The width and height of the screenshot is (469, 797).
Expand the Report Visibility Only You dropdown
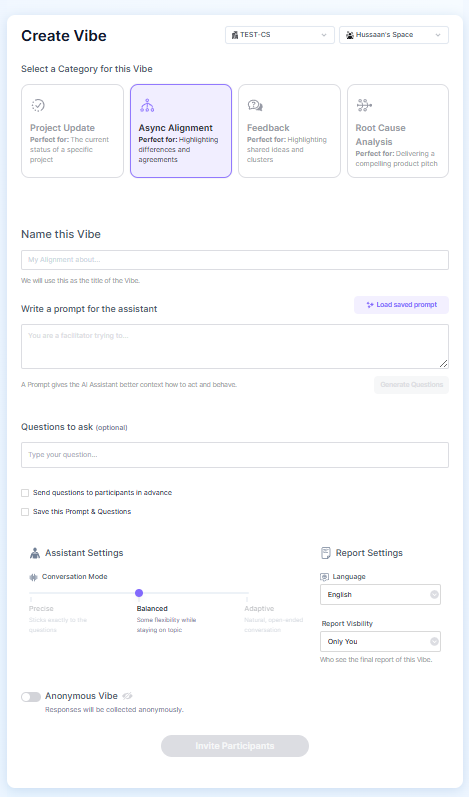coord(380,641)
